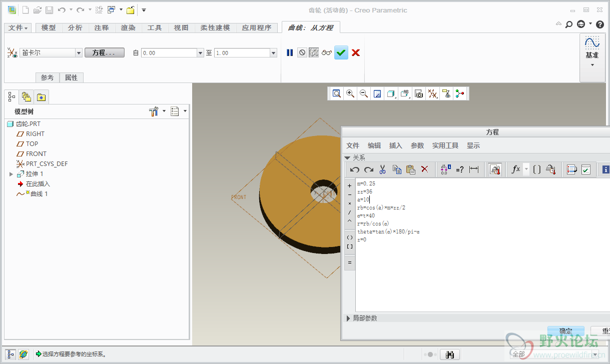Click the Repaint screen icon

pos(377,93)
